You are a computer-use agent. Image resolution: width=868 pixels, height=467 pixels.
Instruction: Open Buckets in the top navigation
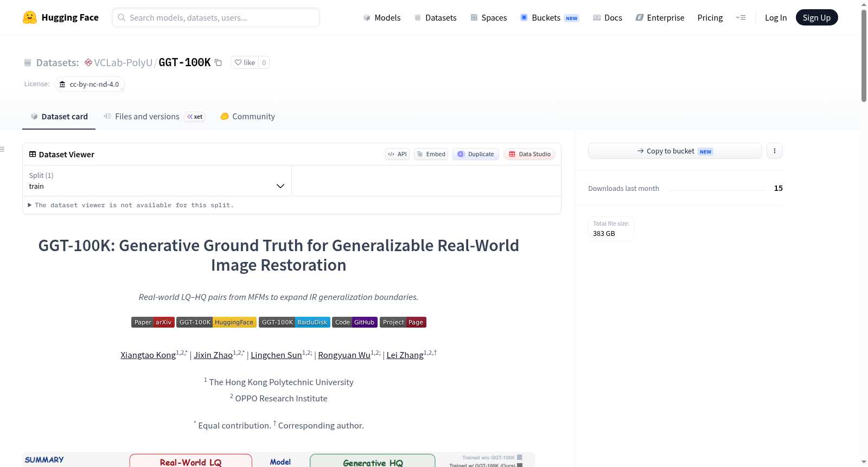[x=550, y=17]
